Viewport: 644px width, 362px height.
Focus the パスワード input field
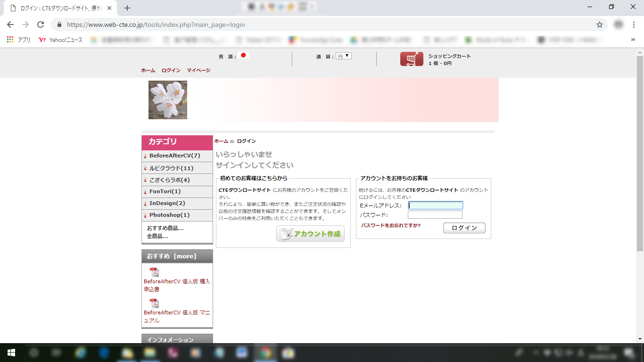point(435,215)
